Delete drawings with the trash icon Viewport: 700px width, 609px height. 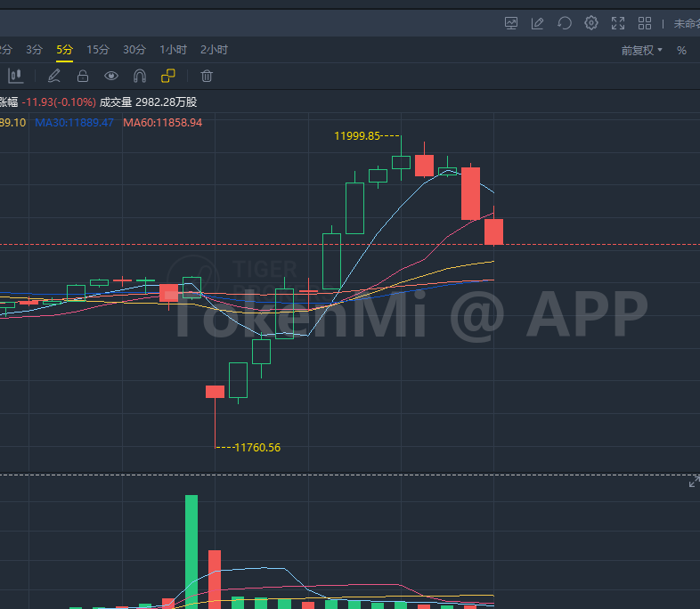[x=207, y=77]
